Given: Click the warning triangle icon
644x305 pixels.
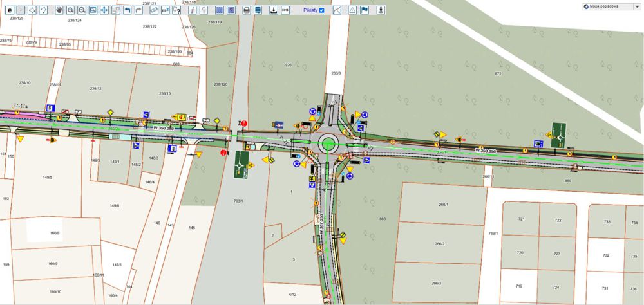Looking at the screenshot, I should click(352, 10).
